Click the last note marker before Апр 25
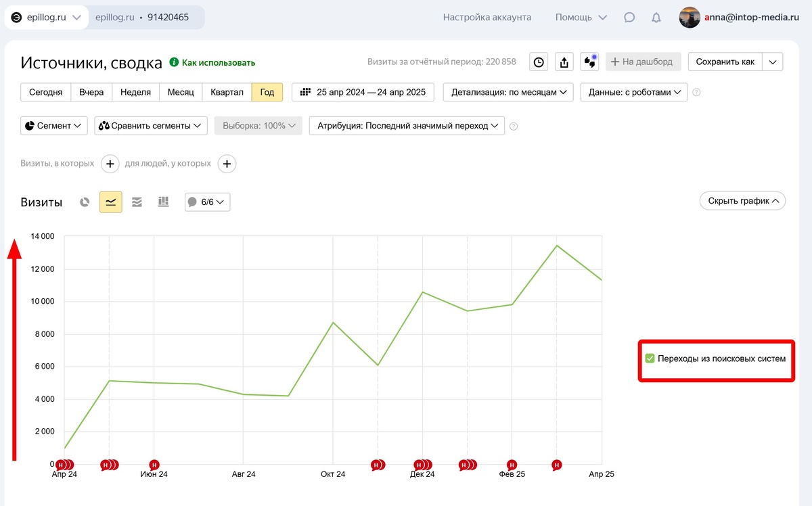 click(x=557, y=465)
